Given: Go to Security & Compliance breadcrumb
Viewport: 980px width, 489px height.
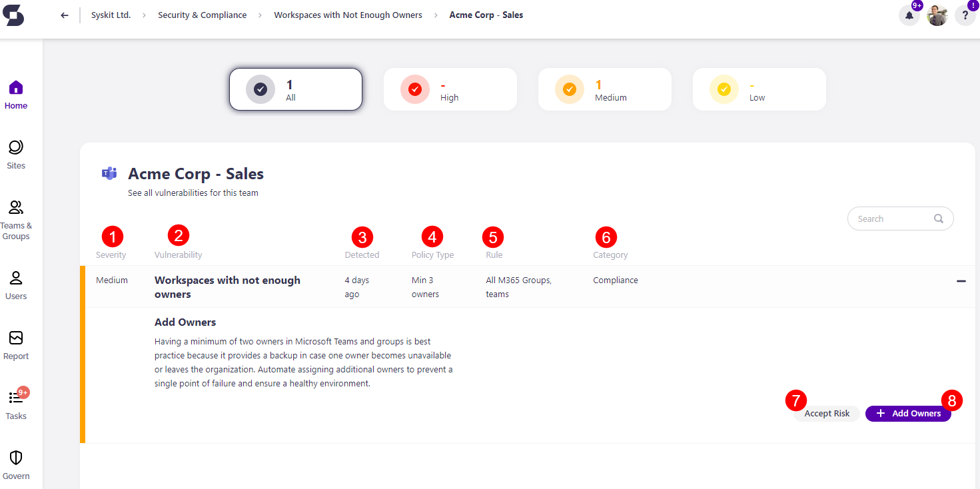Looking at the screenshot, I should tap(202, 15).
